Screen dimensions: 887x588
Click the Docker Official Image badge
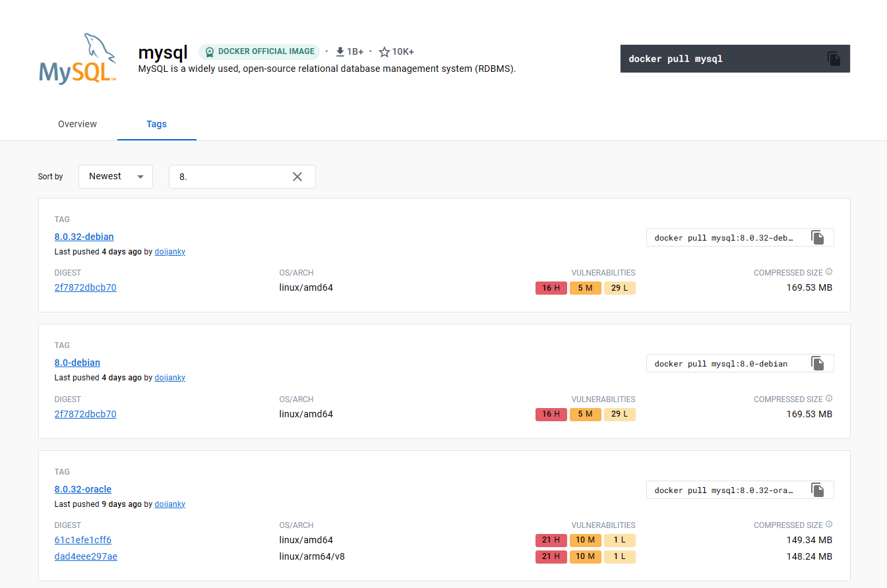259,51
